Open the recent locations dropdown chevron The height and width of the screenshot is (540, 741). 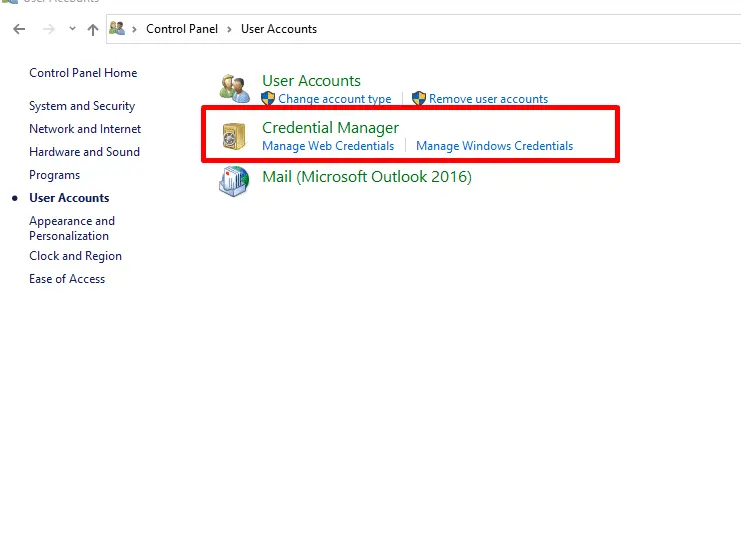pyautogui.click(x=72, y=29)
